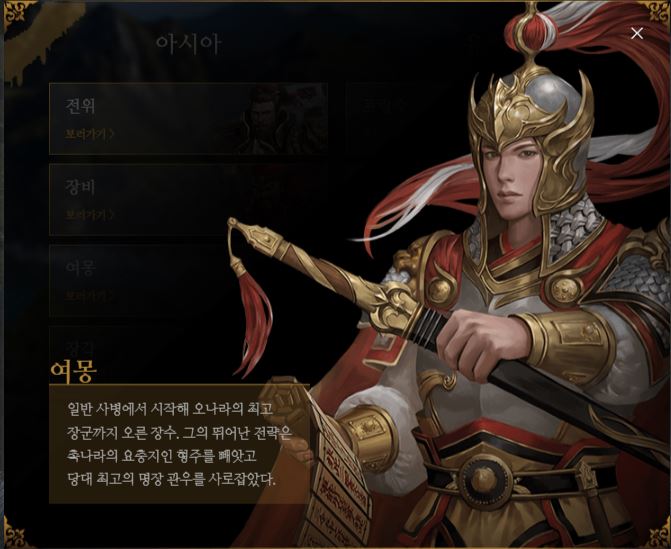Click the red tassel hanging from the sword
This screenshot has height=549, width=671.
coord(254,317)
